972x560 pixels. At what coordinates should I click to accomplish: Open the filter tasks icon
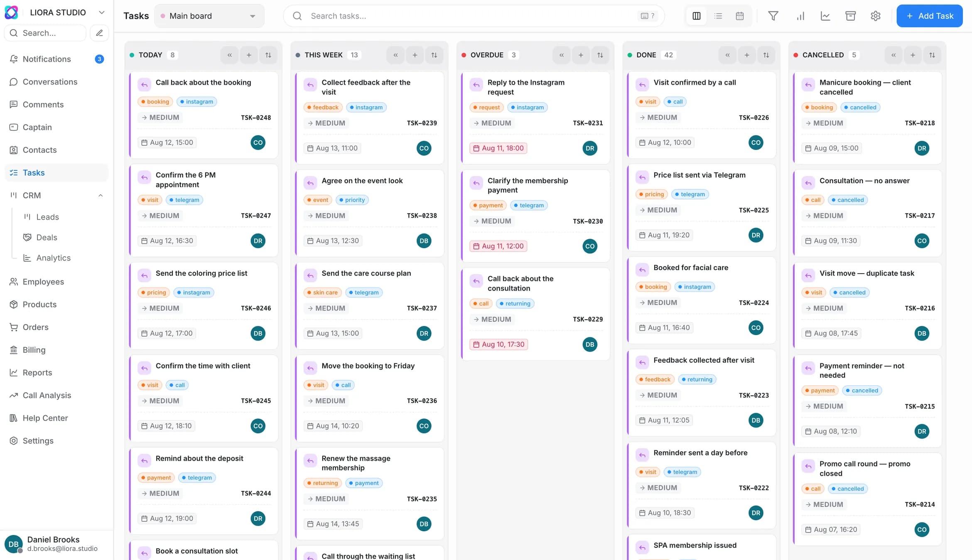tap(773, 16)
